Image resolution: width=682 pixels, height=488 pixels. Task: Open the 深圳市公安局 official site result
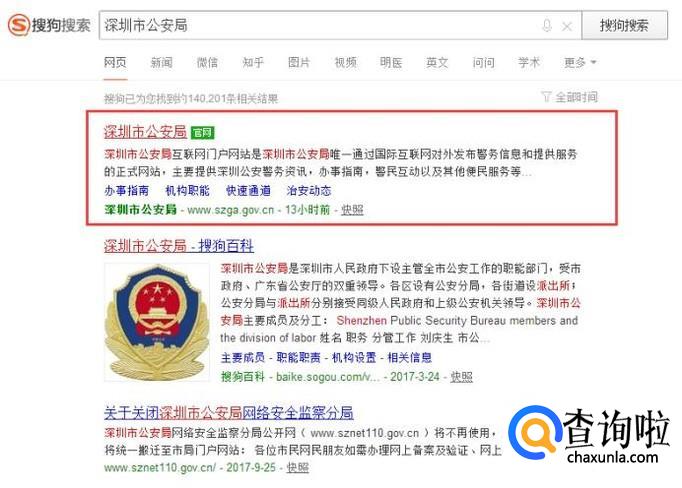tap(145, 132)
